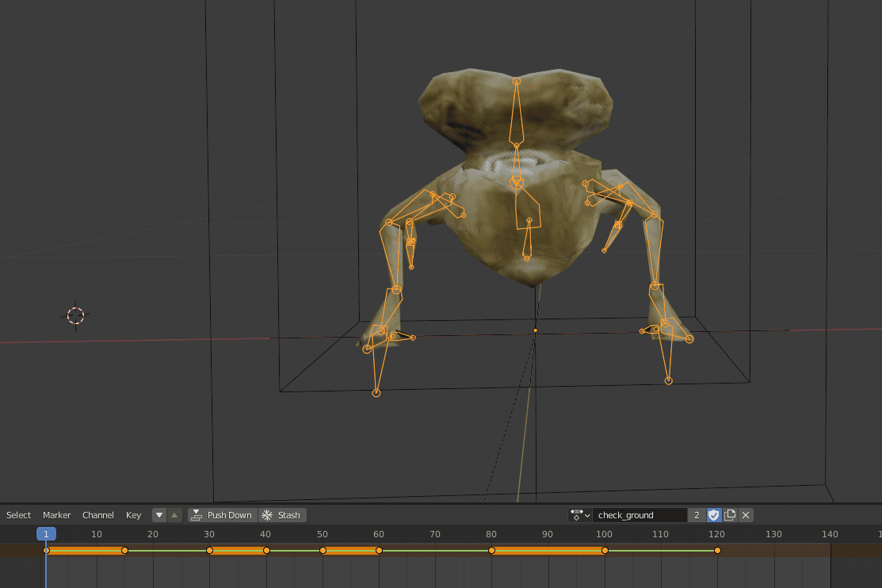Open the Marker menu

[x=57, y=515]
